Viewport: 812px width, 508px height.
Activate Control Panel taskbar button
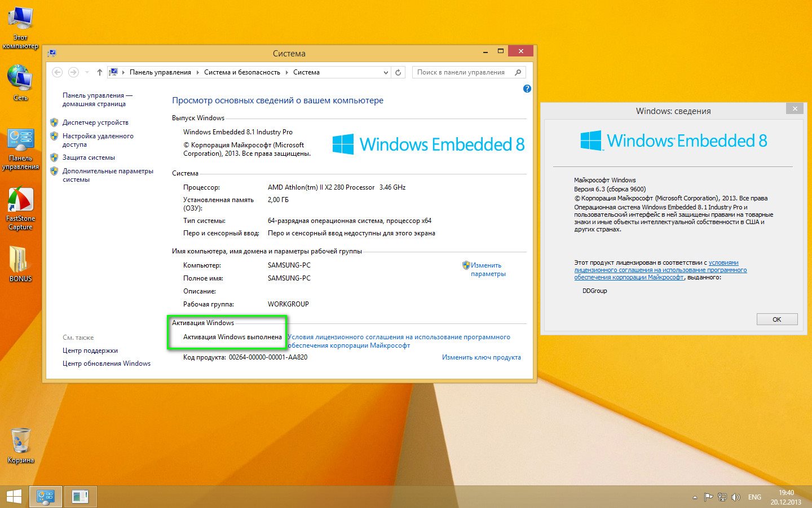[x=45, y=497]
